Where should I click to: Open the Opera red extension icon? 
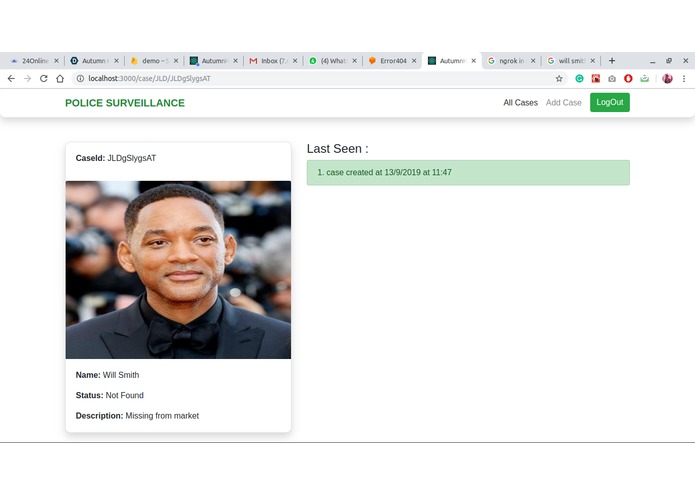628,78
